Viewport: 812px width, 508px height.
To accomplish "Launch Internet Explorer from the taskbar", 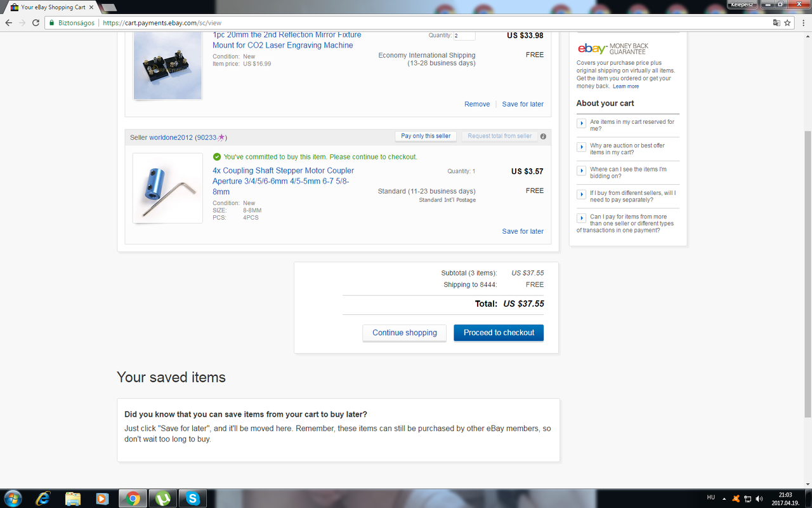I will (43, 498).
